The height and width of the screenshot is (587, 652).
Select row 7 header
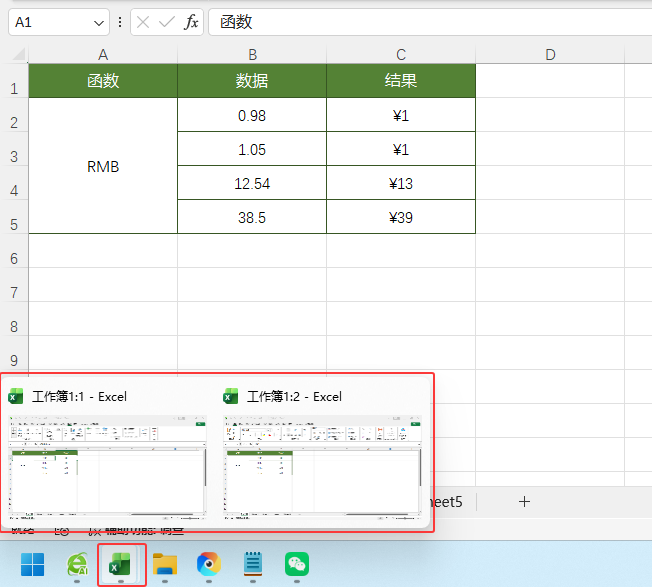14,285
